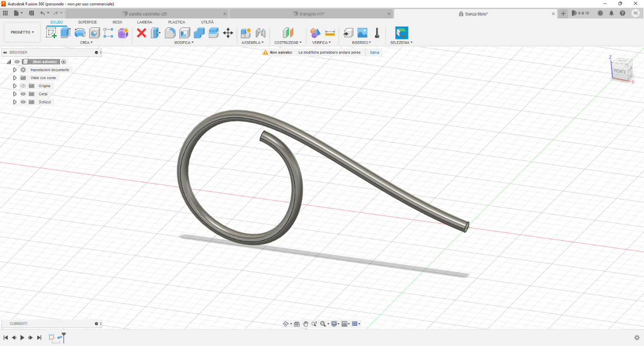This screenshot has width=644, height=346.
Task: Expand the Schizzi folder
Action: tap(15, 102)
